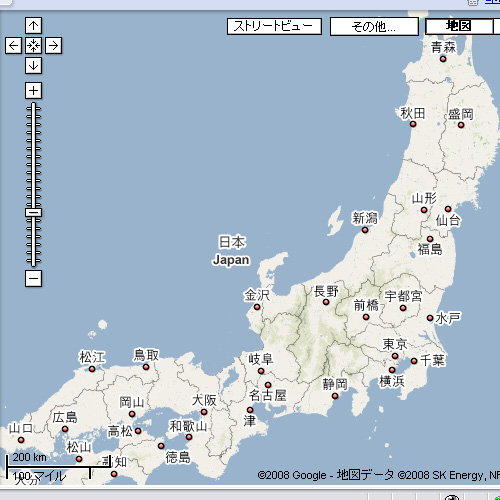Image resolution: width=500 pixels, height=500 pixels.
Task: Click the 岐阜 city marker
Action: (261, 371)
